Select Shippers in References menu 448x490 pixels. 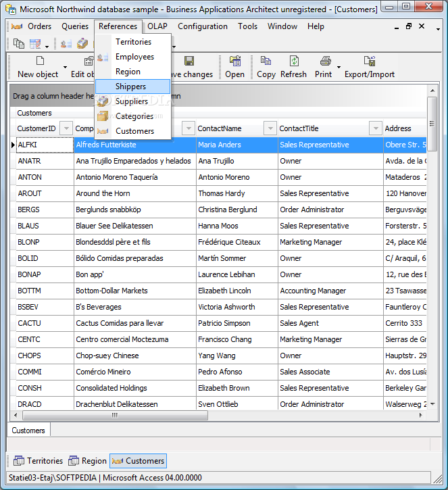[x=133, y=87]
